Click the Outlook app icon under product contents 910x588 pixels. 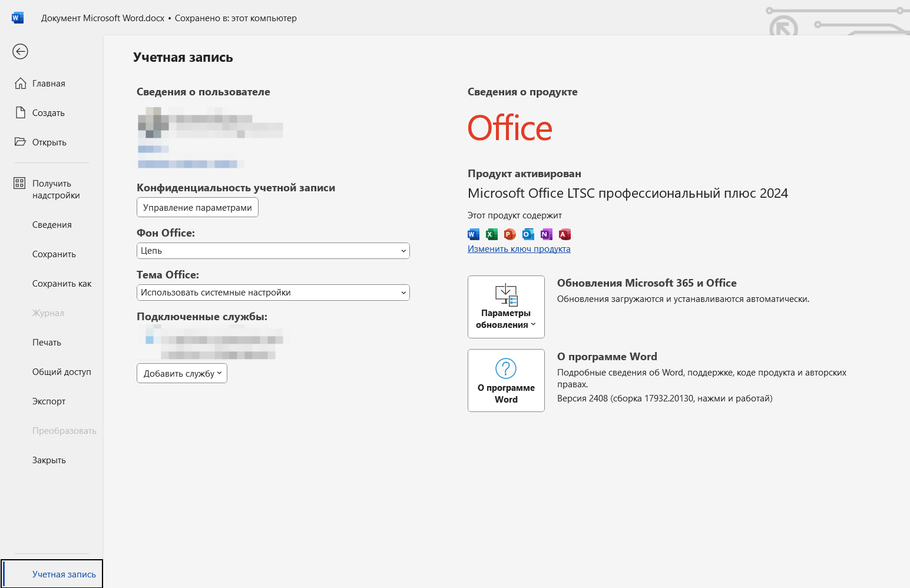click(528, 234)
